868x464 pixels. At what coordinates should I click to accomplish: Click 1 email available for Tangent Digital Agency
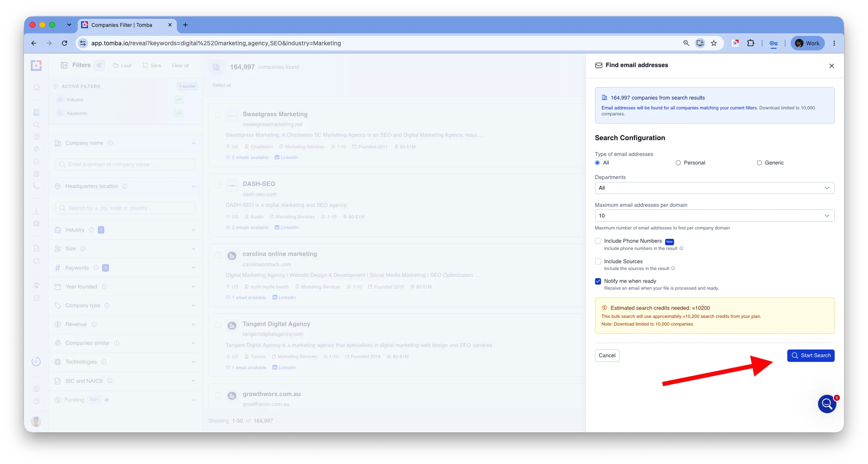coord(246,368)
